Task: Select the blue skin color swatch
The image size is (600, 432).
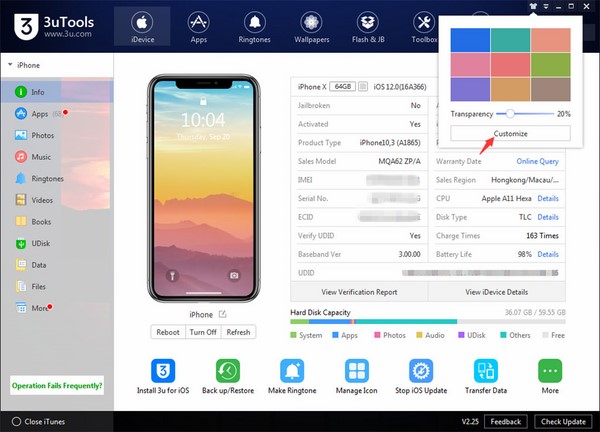Action: point(470,40)
